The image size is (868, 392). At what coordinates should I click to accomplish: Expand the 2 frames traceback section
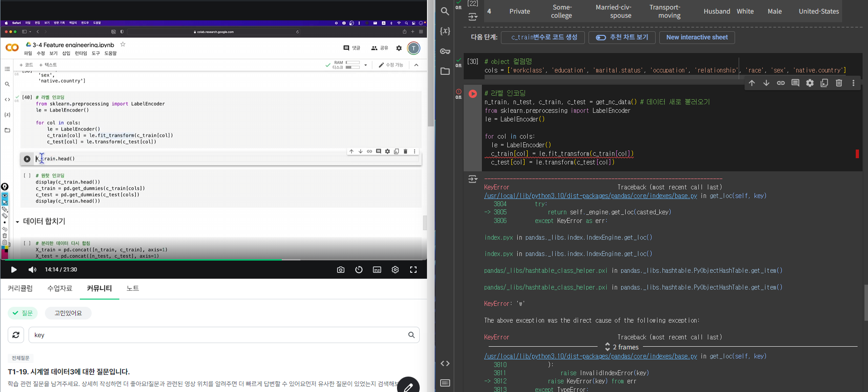click(621, 347)
